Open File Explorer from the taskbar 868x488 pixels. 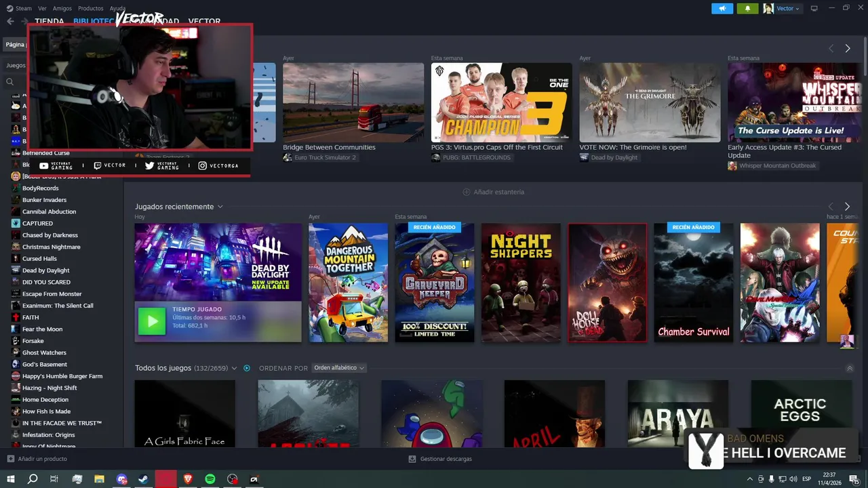coord(99,479)
